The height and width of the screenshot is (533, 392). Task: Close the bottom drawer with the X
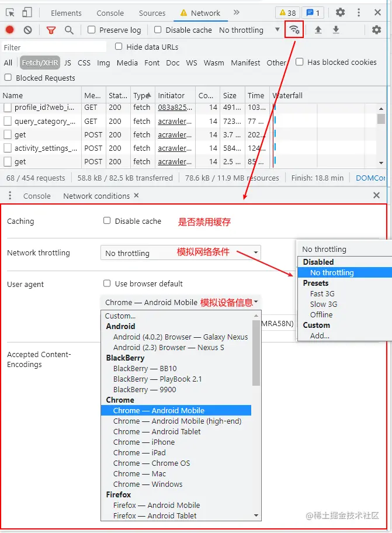tap(376, 195)
